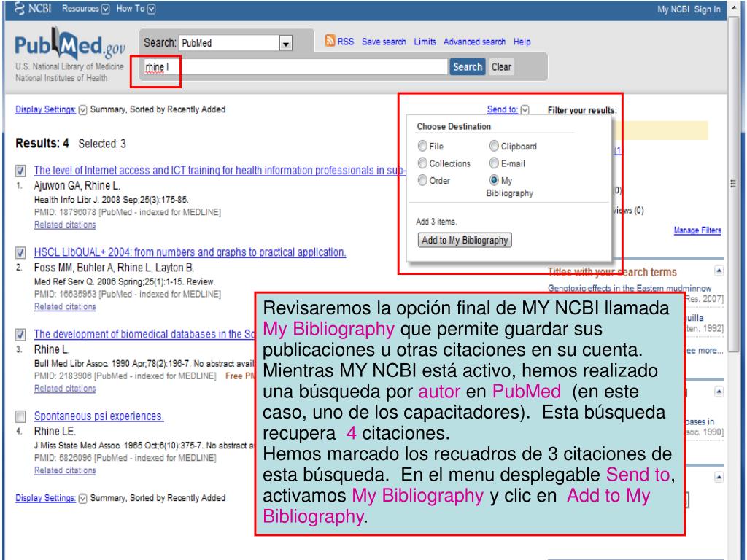747x560 pixels.
Task: Click the orange RSS feed icon
Action: (330, 41)
